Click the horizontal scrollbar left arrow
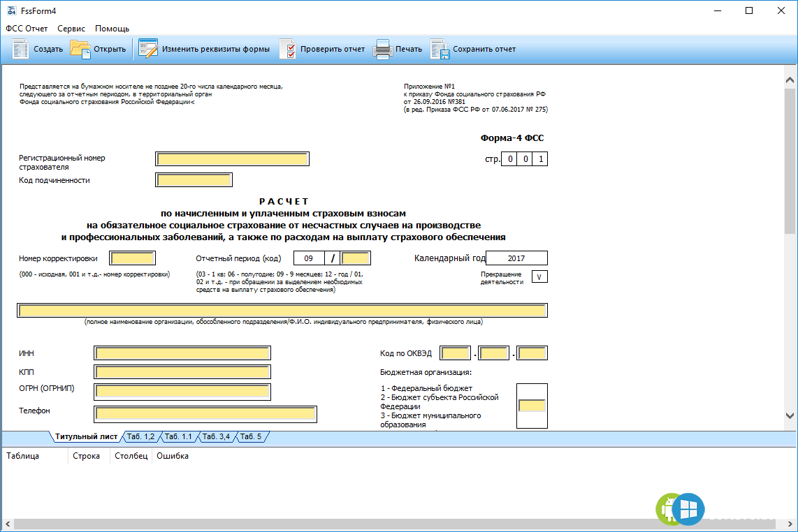 (8, 524)
